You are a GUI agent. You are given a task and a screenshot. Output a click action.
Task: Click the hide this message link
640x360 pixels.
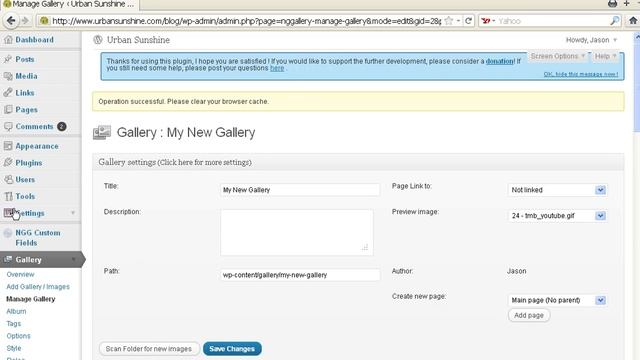pos(581,74)
